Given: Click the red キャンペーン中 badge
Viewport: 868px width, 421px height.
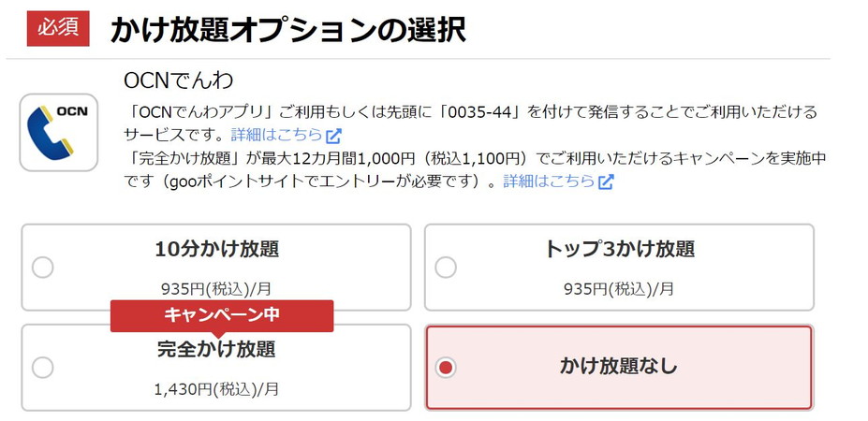Looking at the screenshot, I should pos(222,315).
